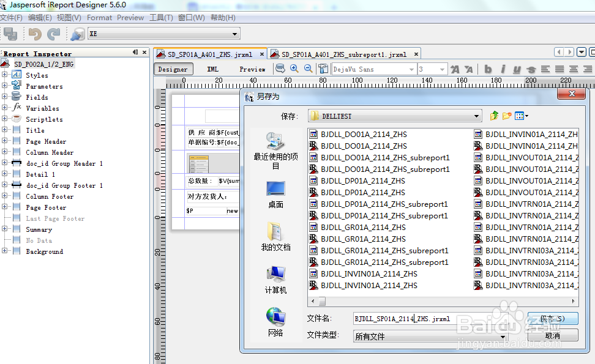The height and width of the screenshot is (364, 595).
Task: Click the report datasource query icon
Action: [77, 34]
